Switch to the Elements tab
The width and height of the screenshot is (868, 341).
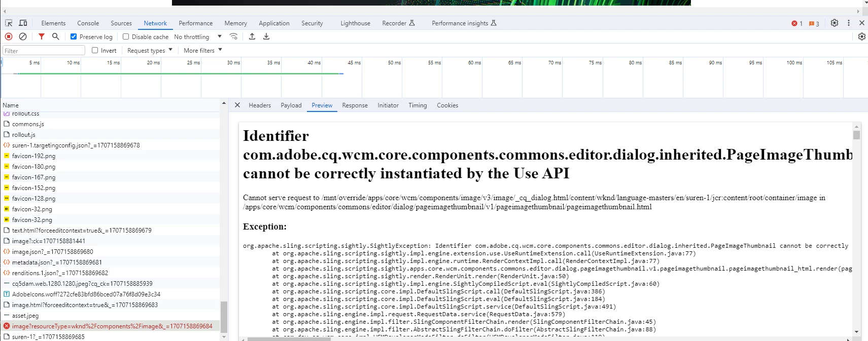(53, 23)
